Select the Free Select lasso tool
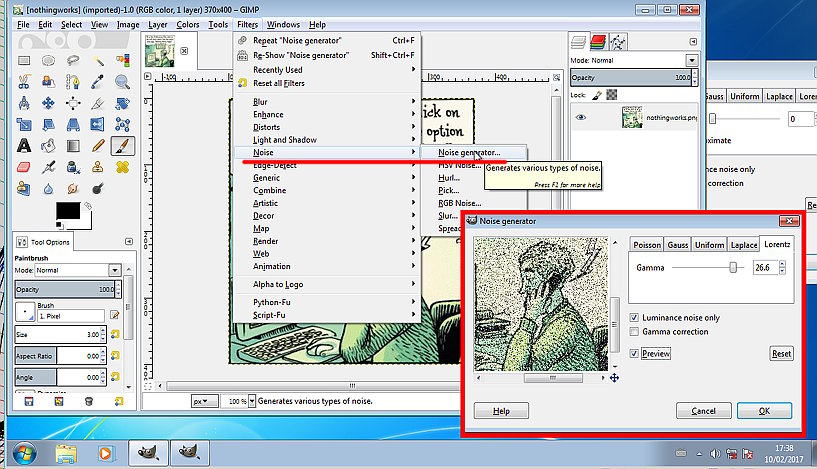The height and width of the screenshot is (469, 817). 73,60
